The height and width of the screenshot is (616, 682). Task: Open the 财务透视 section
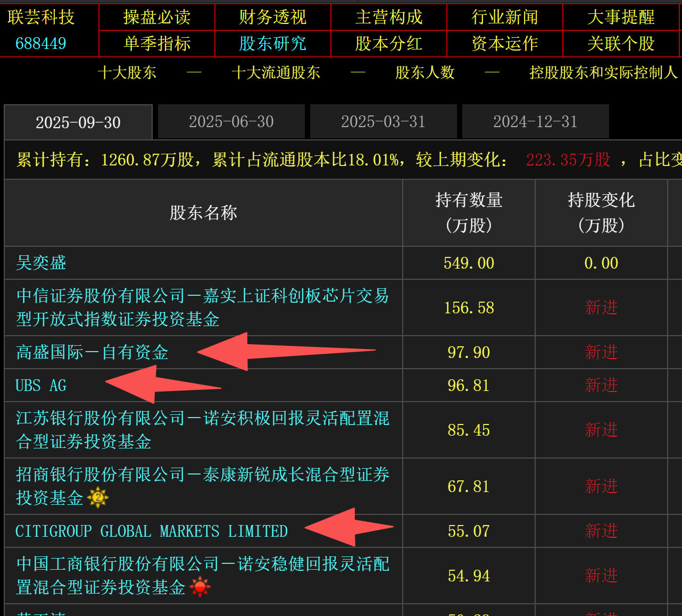(x=273, y=17)
